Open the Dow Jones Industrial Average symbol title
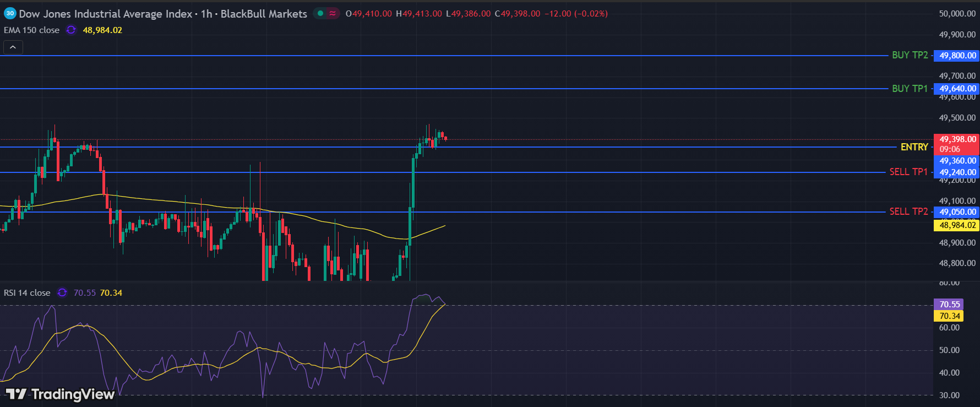 106,14
